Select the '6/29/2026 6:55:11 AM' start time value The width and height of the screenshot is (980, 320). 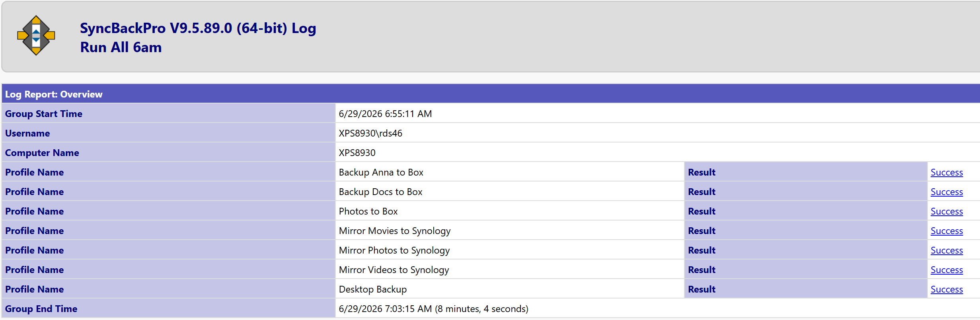[x=385, y=114]
